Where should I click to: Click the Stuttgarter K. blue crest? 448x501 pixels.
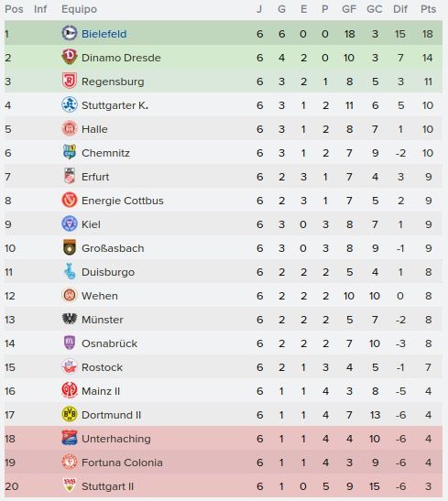(x=70, y=104)
